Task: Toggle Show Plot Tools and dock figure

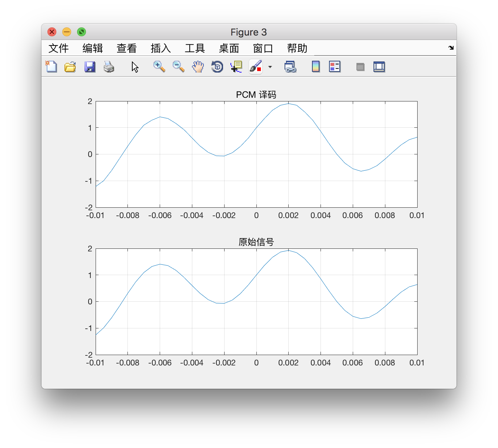Action: (379, 67)
